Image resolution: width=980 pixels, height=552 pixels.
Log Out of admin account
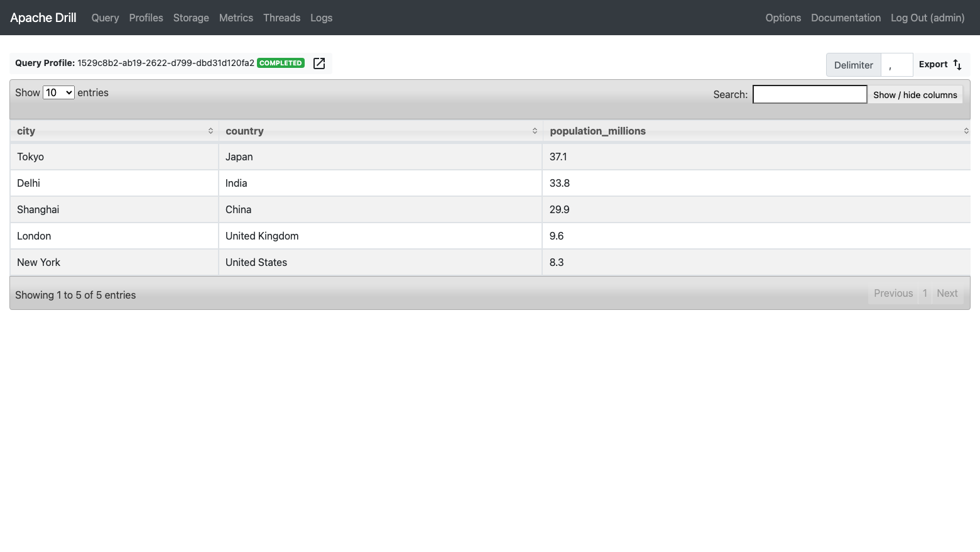click(928, 18)
